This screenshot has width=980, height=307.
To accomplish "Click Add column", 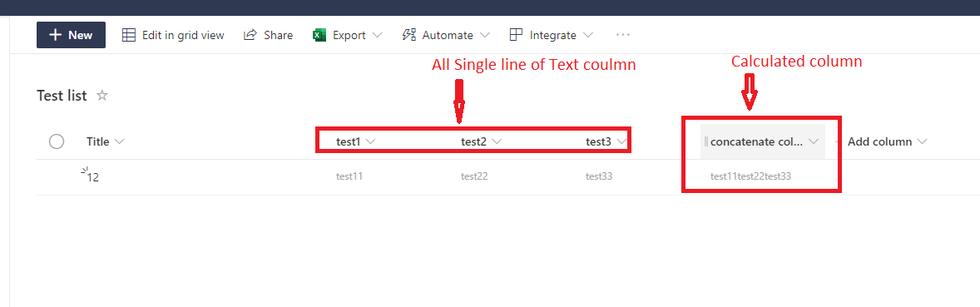I will 886,142.
